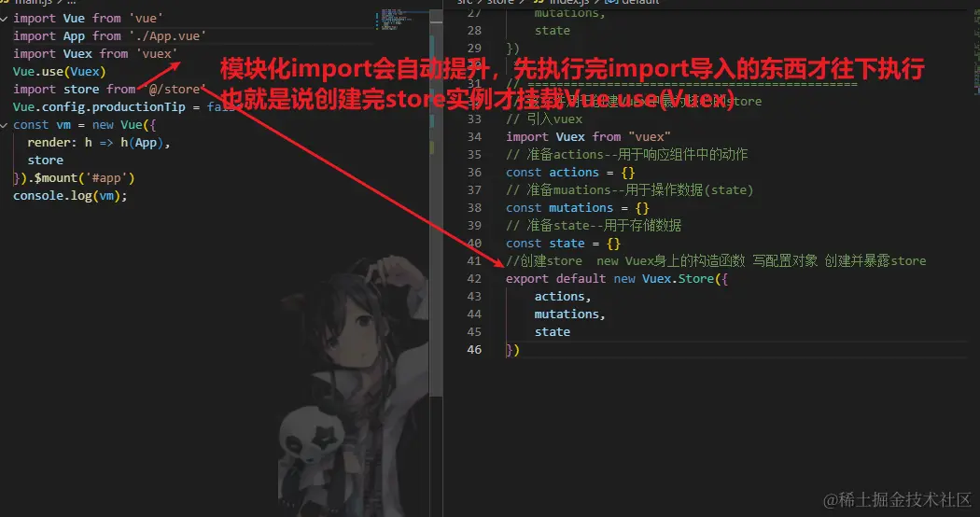Select line number 42 in gutter

[474, 279]
